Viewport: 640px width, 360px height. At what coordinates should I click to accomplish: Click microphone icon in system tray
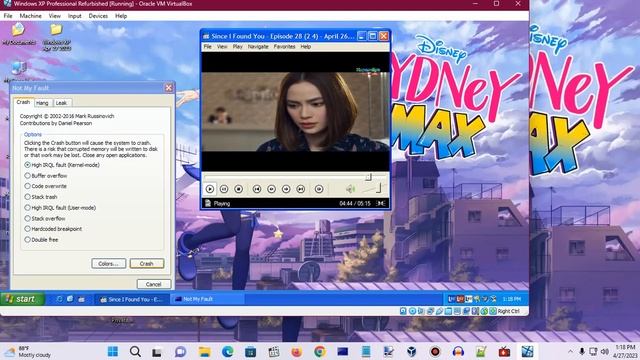582,351
